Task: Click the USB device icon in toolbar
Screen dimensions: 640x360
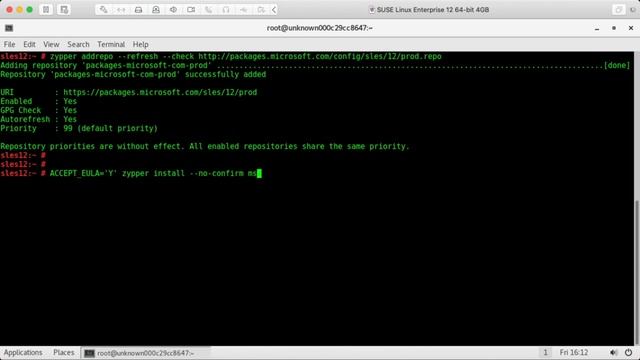Action: click(244, 9)
